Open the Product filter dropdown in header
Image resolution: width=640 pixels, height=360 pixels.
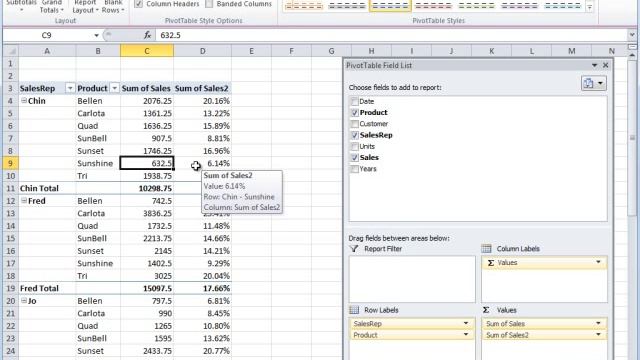tap(115, 88)
